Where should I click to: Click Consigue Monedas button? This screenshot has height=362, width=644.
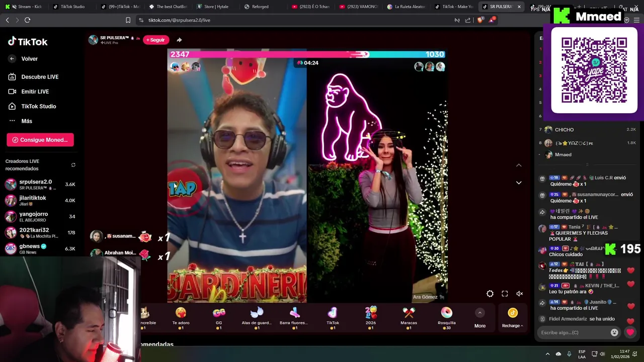40,140
